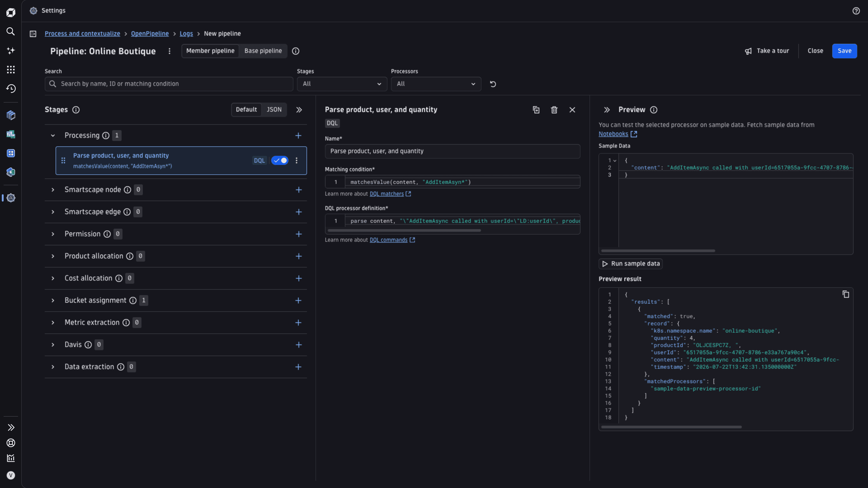Fold sample data JSON line 1 arrow
Screen dimensions: 868x488
[x=615, y=161]
